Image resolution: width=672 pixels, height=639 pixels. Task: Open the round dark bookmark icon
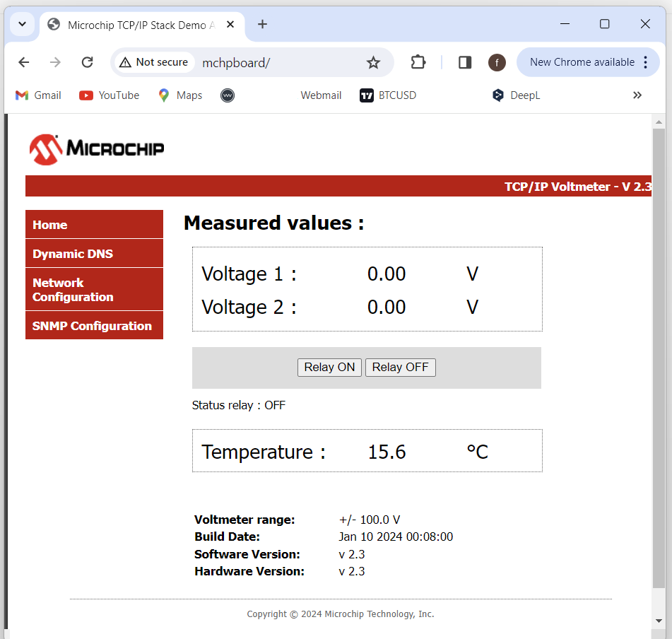(x=228, y=95)
